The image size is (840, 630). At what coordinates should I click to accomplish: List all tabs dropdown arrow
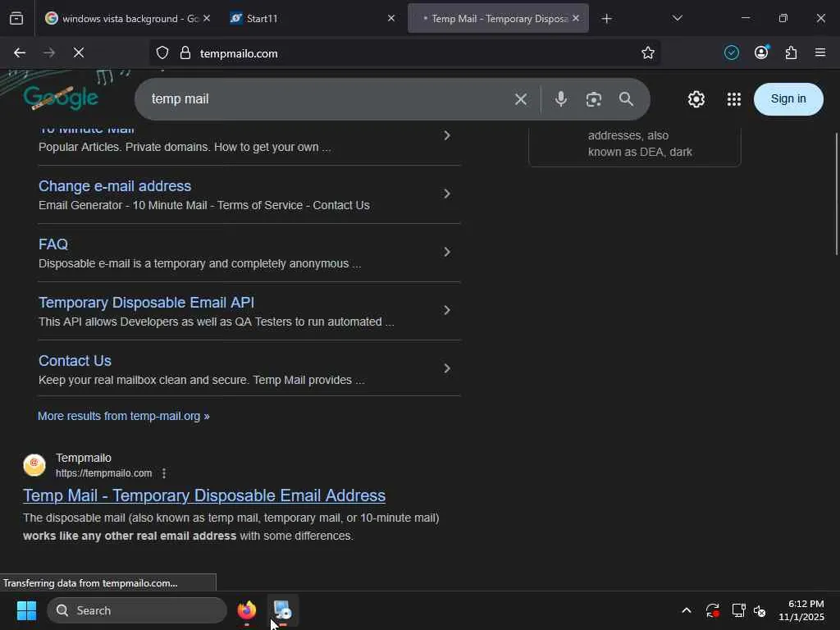(x=677, y=18)
